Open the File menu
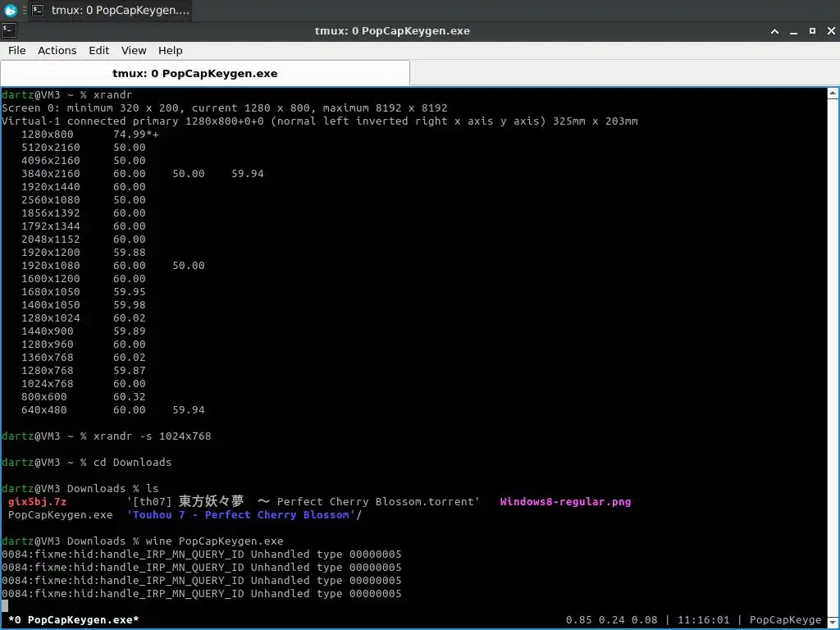The height and width of the screenshot is (630, 840). tap(16, 50)
